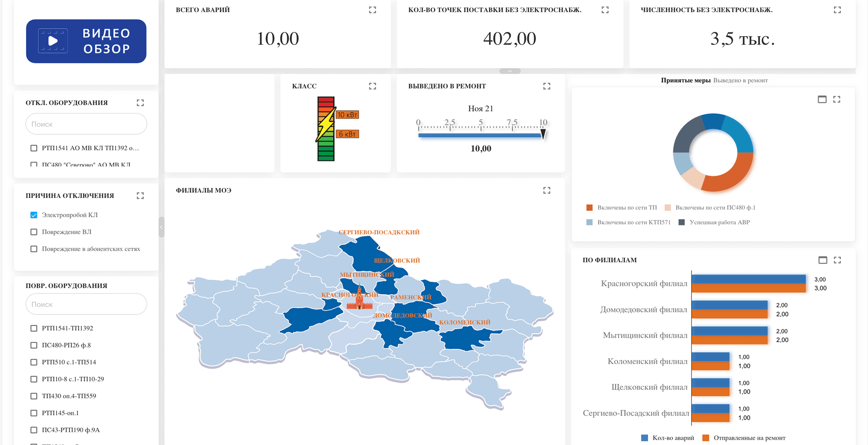
Task: Check the РТП1541 АО МВ КЛ ТП1392 checkbox
Action: click(x=34, y=148)
